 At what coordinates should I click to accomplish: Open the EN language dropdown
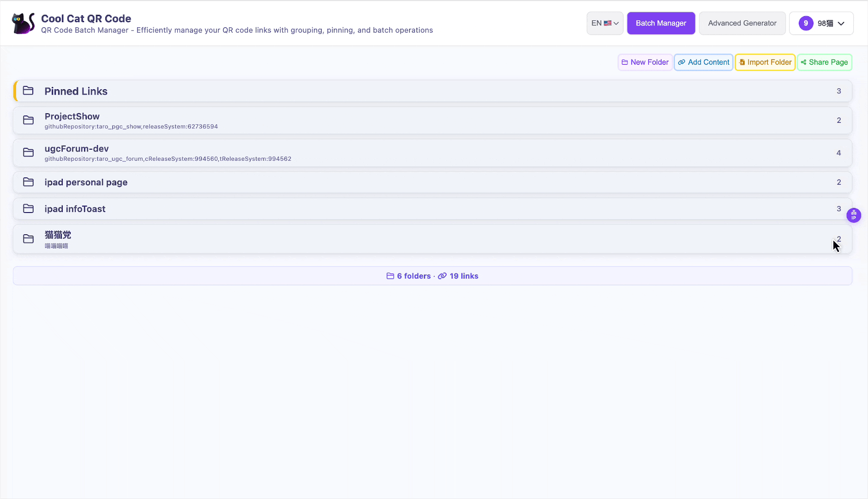coord(605,23)
